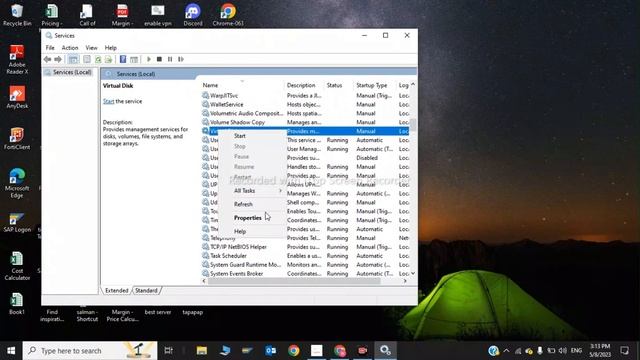Open the Action menu
Screen dimensions: 640x360
click(70, 48)
